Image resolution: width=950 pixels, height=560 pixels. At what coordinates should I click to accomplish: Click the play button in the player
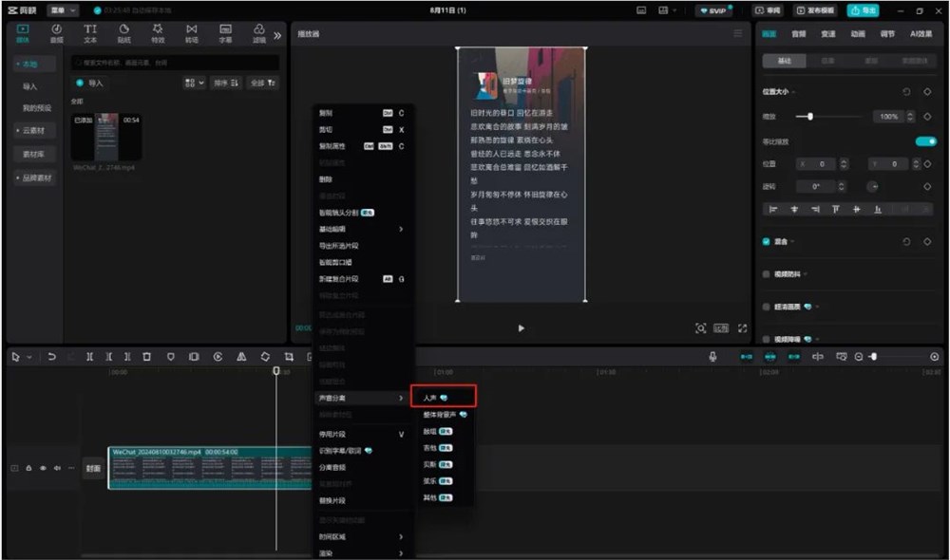(x=521, y=328)
